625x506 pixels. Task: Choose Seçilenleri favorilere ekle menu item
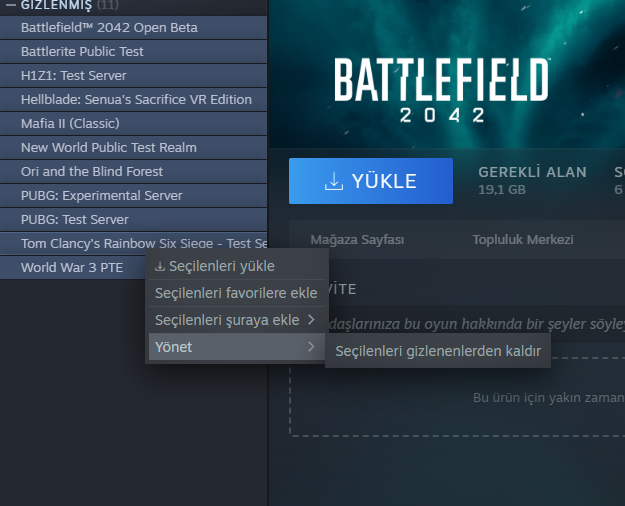point(237,293)
